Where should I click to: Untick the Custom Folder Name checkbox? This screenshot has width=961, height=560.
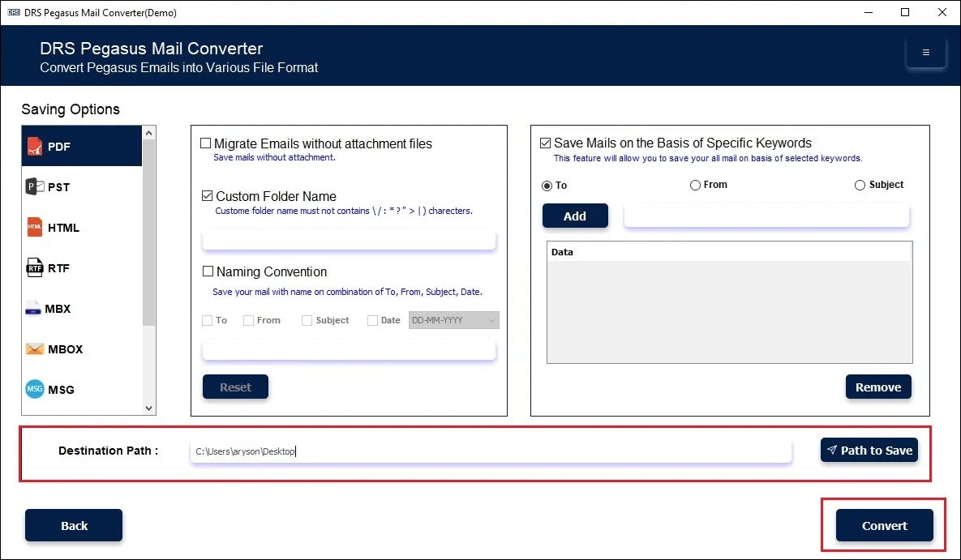tap(207, 196)
